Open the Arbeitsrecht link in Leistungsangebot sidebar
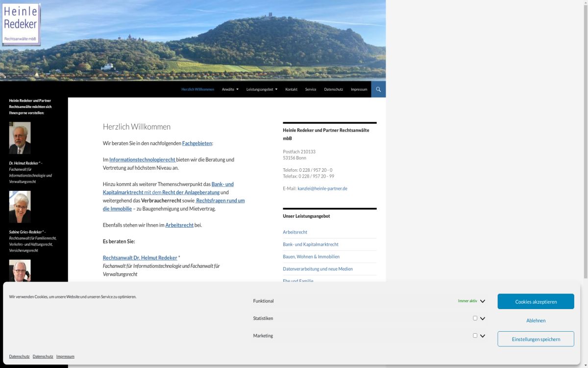Screen dimensions: 588x368 coord(295,232)
